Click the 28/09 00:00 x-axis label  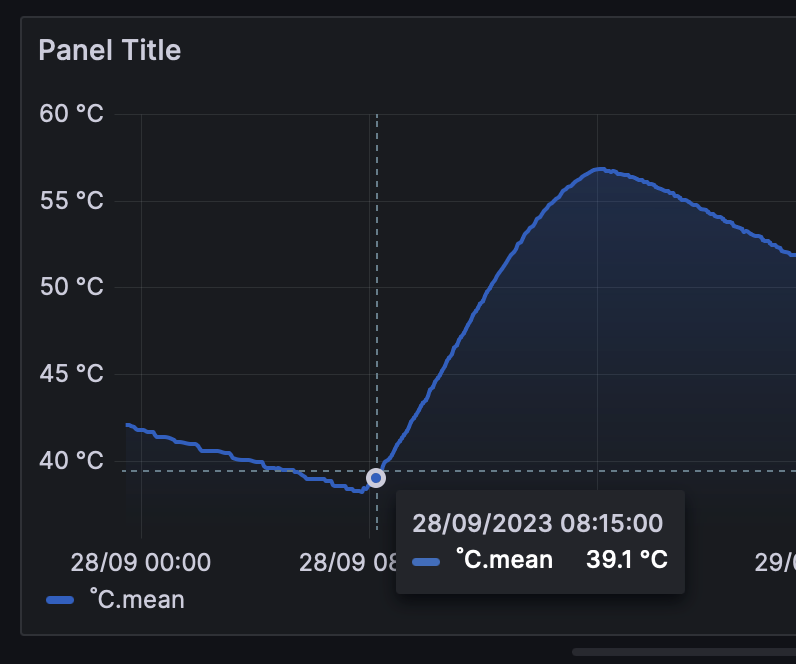pyautogui.click(x=141, y=562)
